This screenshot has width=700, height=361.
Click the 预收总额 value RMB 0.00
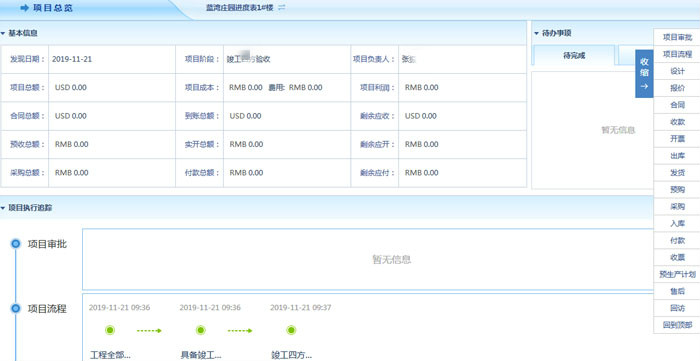(71, 144)
